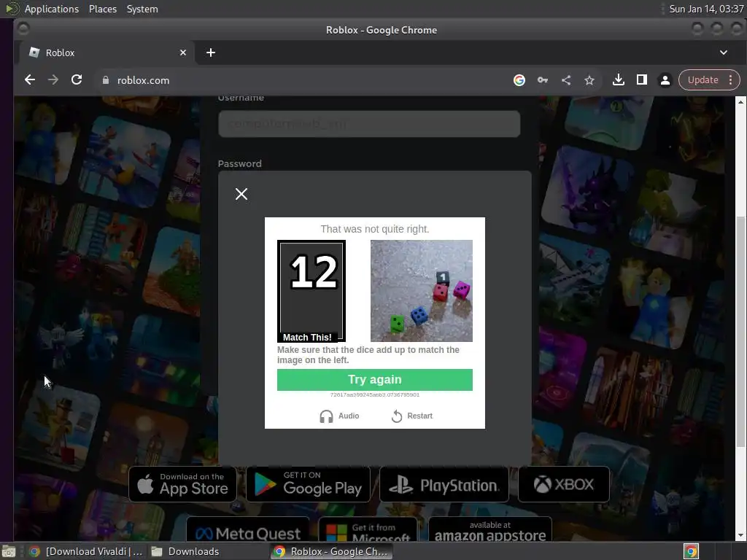747x560 pixels.
Task: Open the Get it on Google Play badge
Action: point(309,484)
